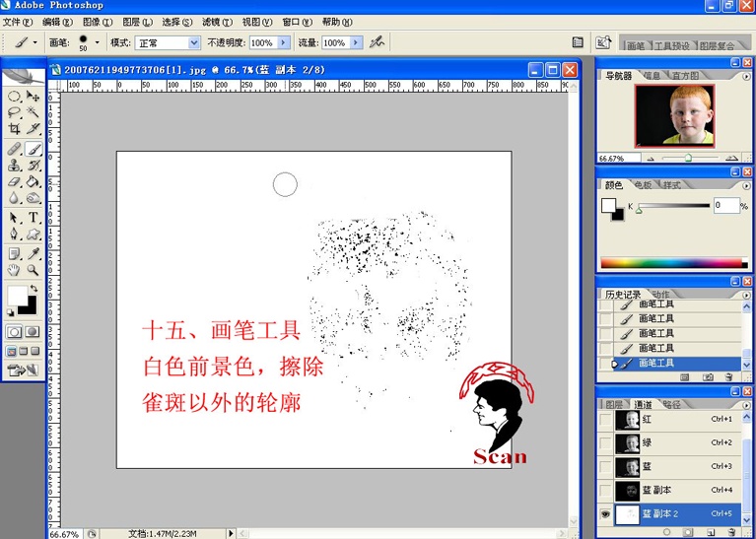
Task: Select the 红 channel row
Action: (x=669, y=420)
